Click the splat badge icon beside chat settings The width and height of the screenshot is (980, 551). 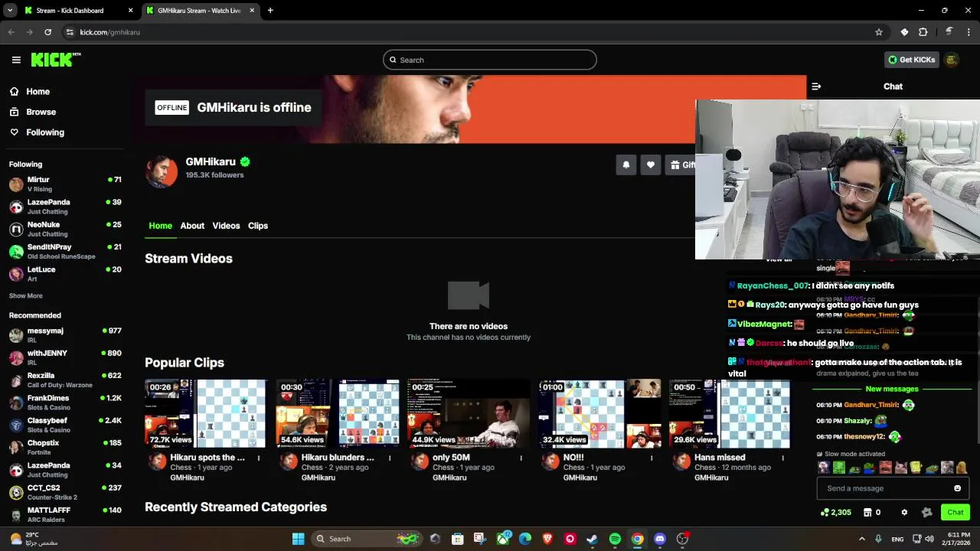point(927,512)
